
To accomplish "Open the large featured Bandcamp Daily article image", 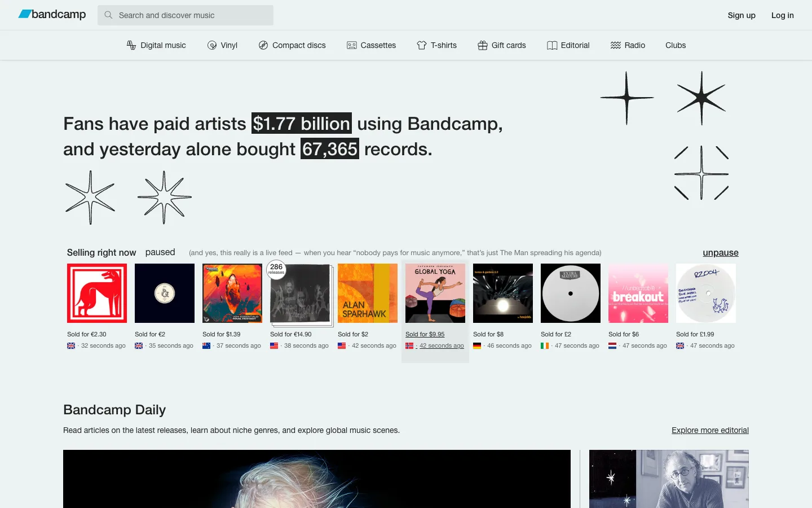I will click(317, 479).
